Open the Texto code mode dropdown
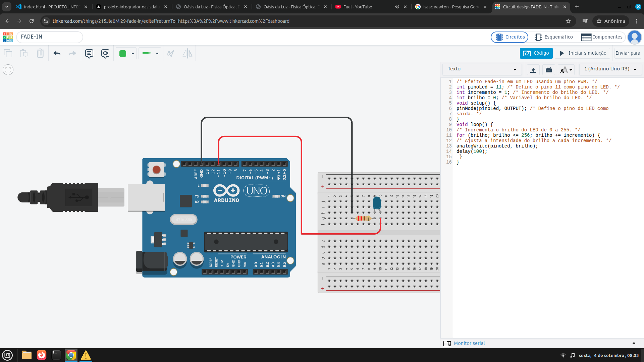The width and height of the screenshot is (644, 362). [x=482, y=69]
